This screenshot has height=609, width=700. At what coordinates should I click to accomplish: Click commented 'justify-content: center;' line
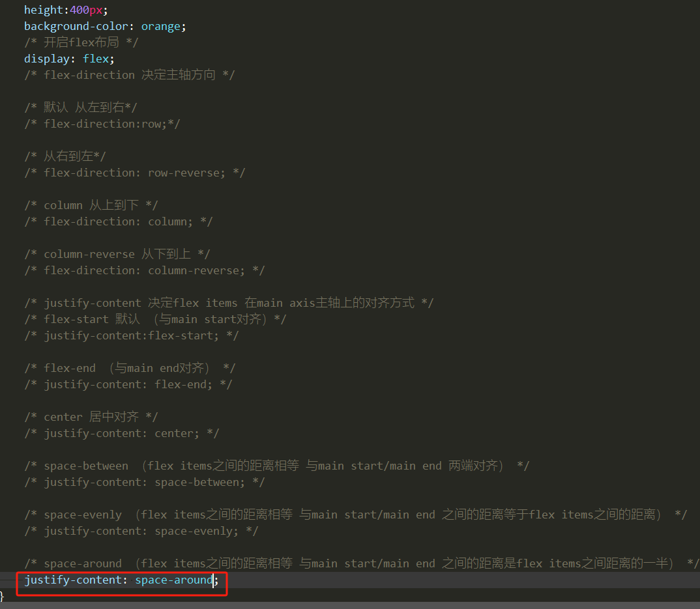coord(122,433)
